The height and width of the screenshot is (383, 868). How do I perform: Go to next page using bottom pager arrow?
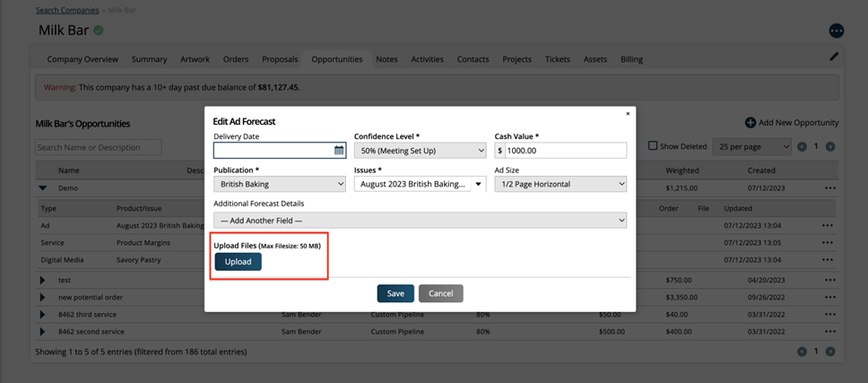[830, 352]
